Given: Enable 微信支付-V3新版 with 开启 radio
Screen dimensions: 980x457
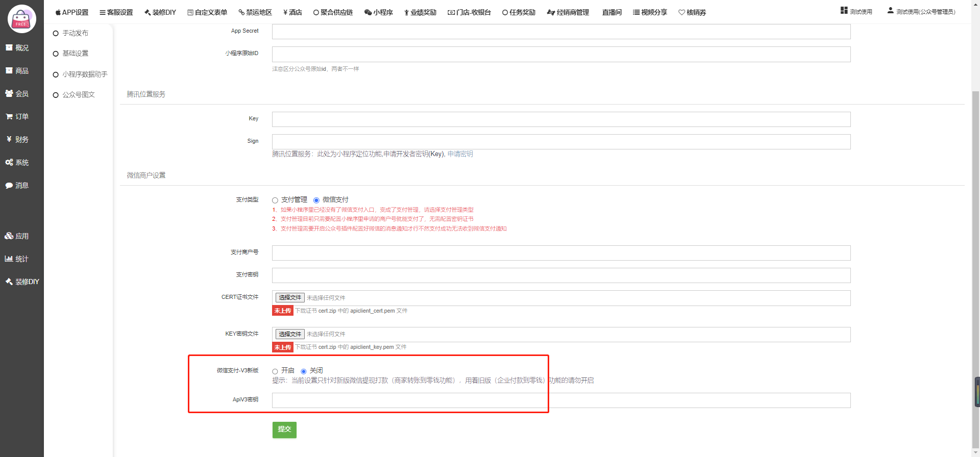Looking at the screenshot, I should click(x=275, y=371).
